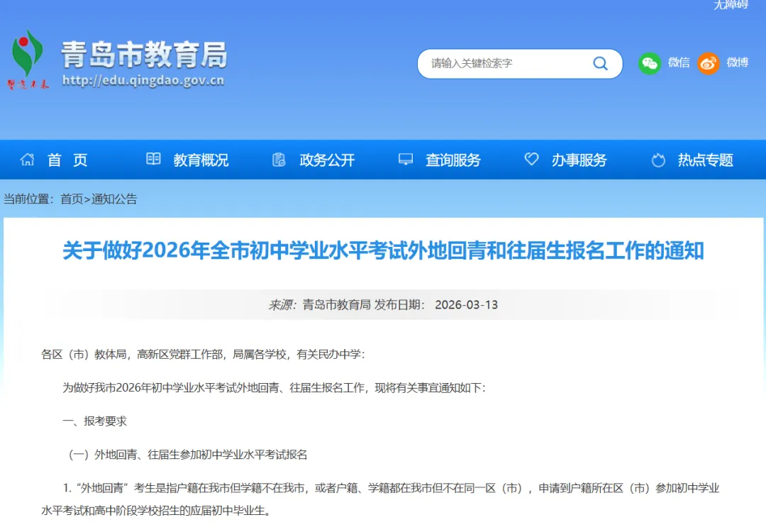Click the 无障碍 accessibility link
766x532 pixels.
[731, 6]
